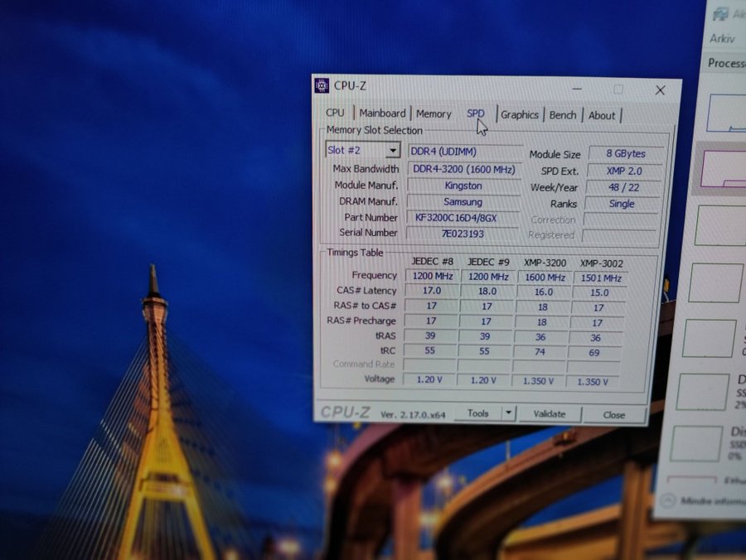Expand the arrow next to Tools button
Viewport: 746px width, 560px height.
(508, 413)
